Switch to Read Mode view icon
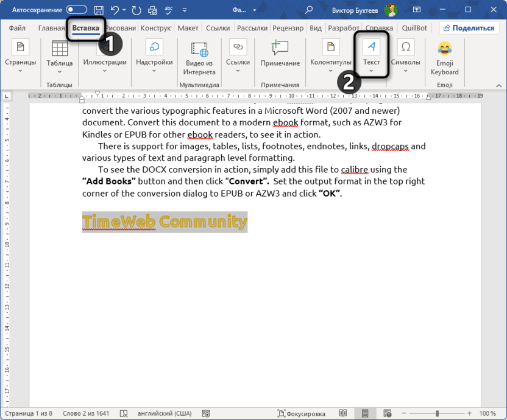 coord(344,413)
